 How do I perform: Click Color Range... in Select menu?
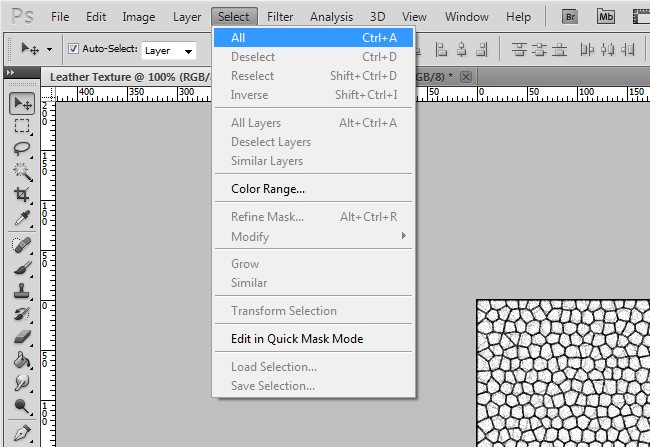point(268,188)
